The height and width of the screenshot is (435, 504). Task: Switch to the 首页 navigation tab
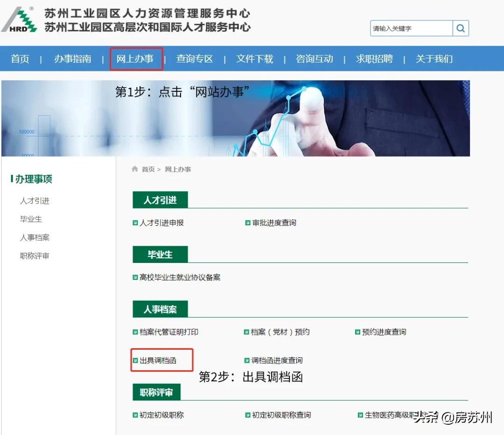[20, 59]
